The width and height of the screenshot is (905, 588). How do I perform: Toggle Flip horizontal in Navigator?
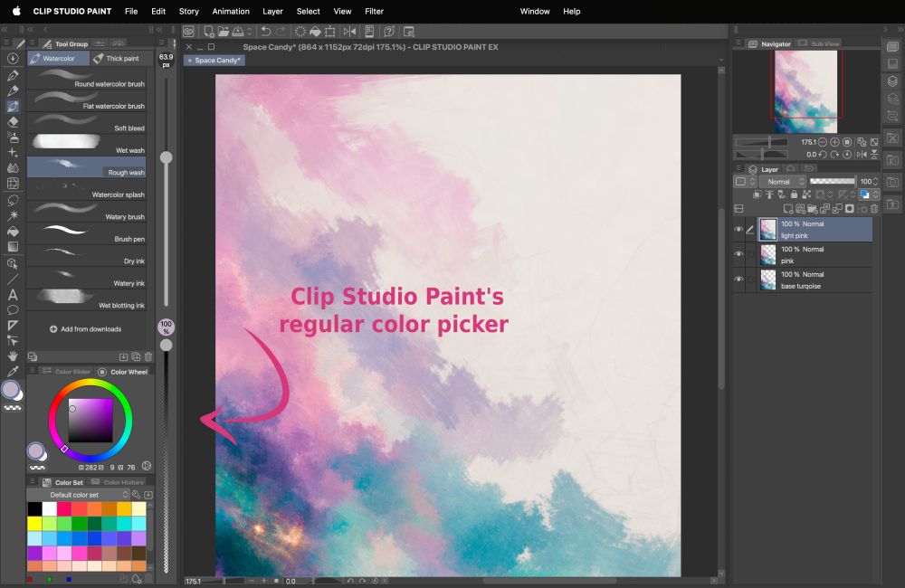point(862,154)
